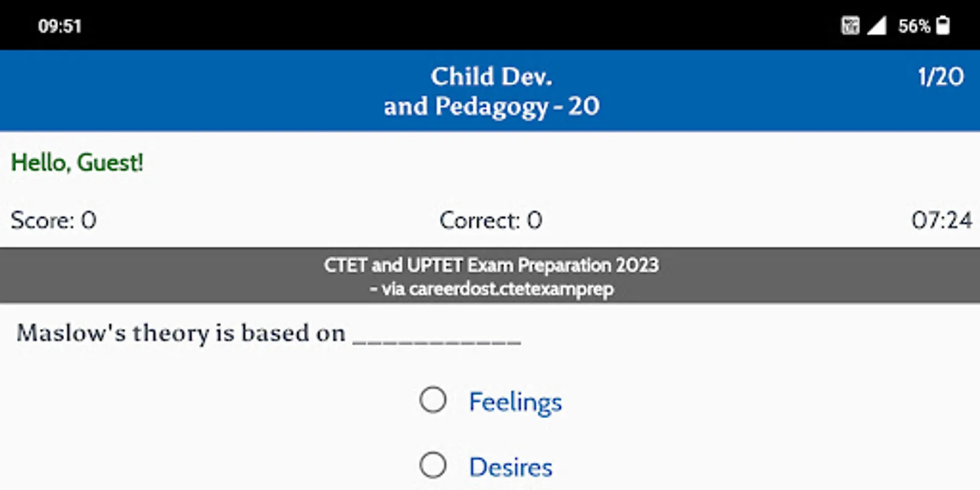Tap the 56% battery percentage
This screenshot has width=980, height=490.
[x=914, y=26]
